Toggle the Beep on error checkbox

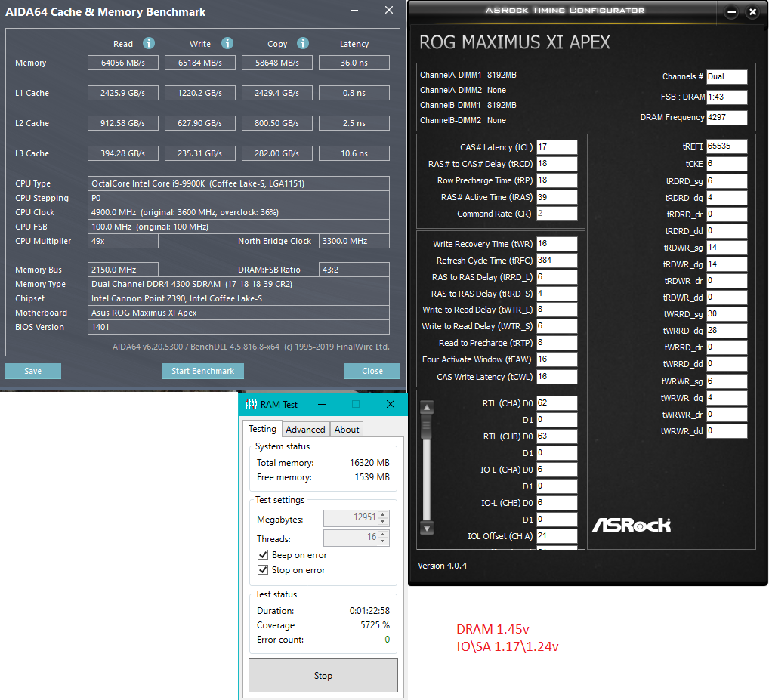click(263, 554)
